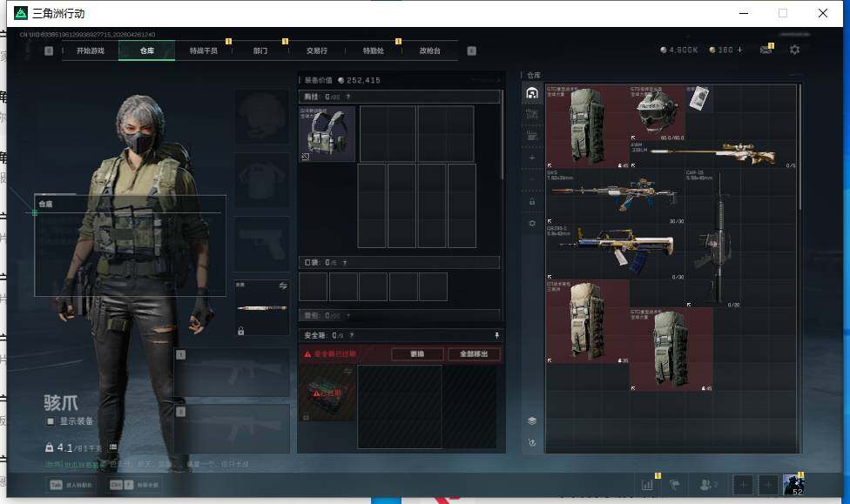Click the 4,900K currency balance
The image size is (850, 504).
tap(679, 50)
